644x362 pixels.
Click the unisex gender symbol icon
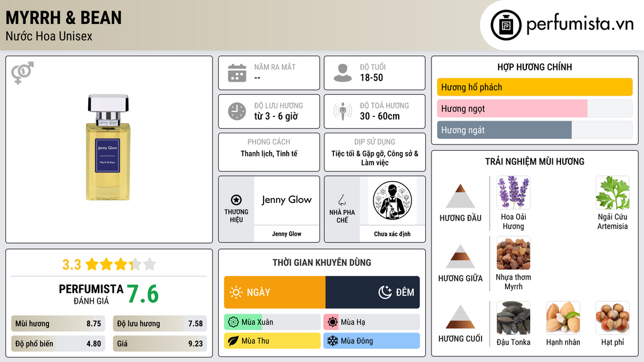(x=22, y=73)
